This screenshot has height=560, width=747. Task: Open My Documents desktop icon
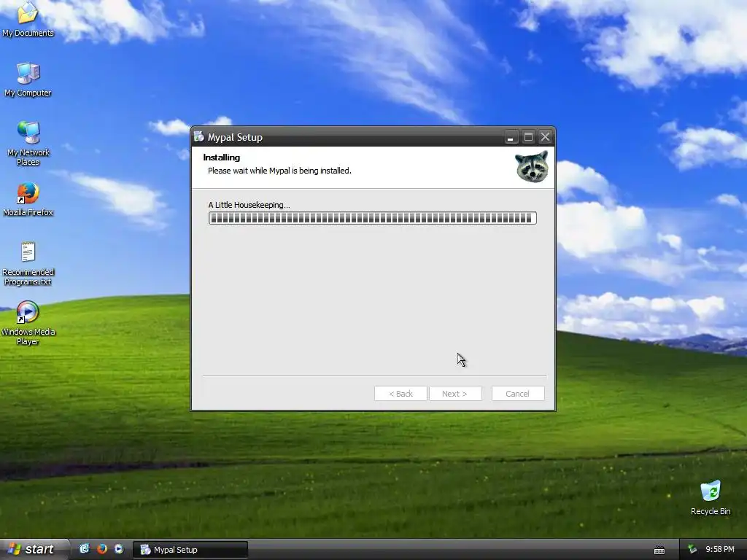28,19
